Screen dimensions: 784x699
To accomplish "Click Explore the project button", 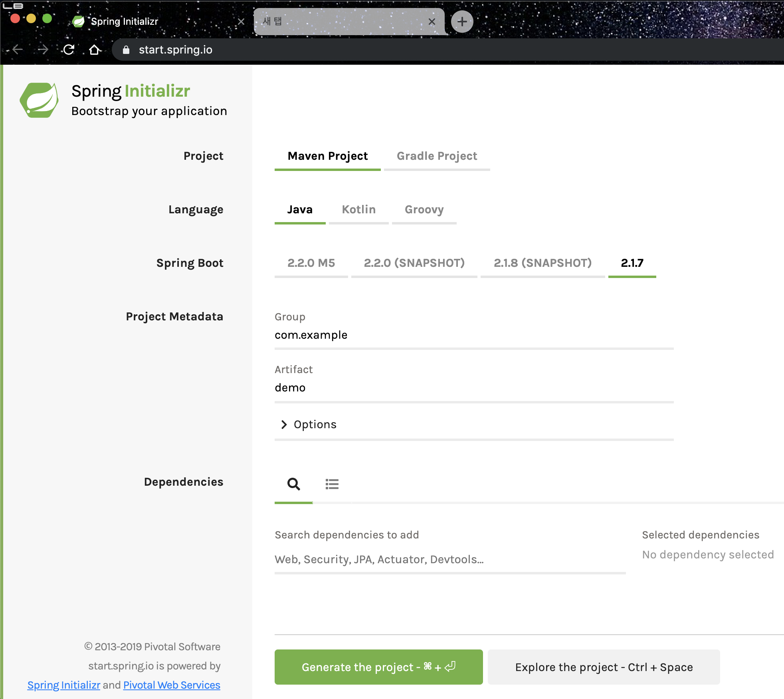I will (604, 667).
